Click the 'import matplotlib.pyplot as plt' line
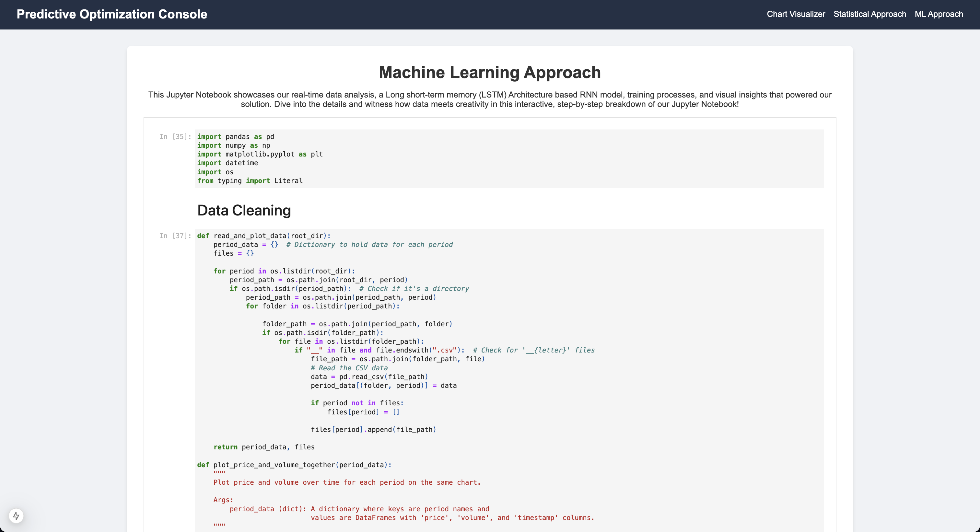Screen dimensions: 980x532 tap(260, 154)
